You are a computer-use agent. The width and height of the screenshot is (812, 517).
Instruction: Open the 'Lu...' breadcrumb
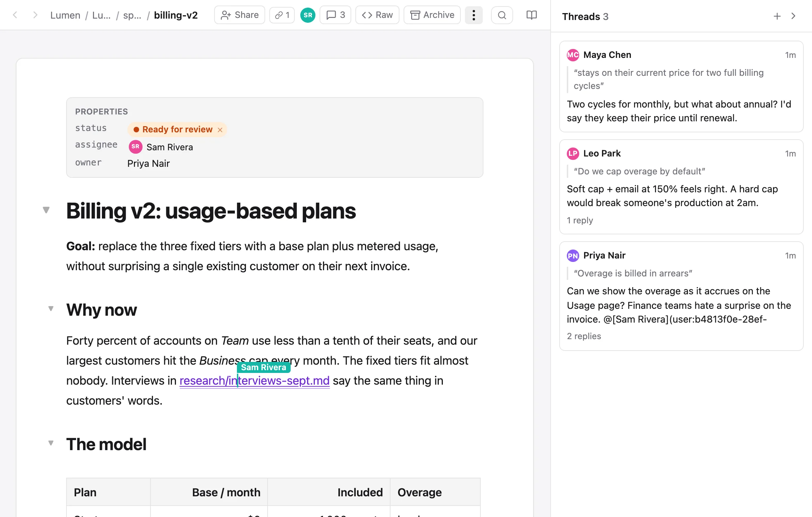pos(102,15)
